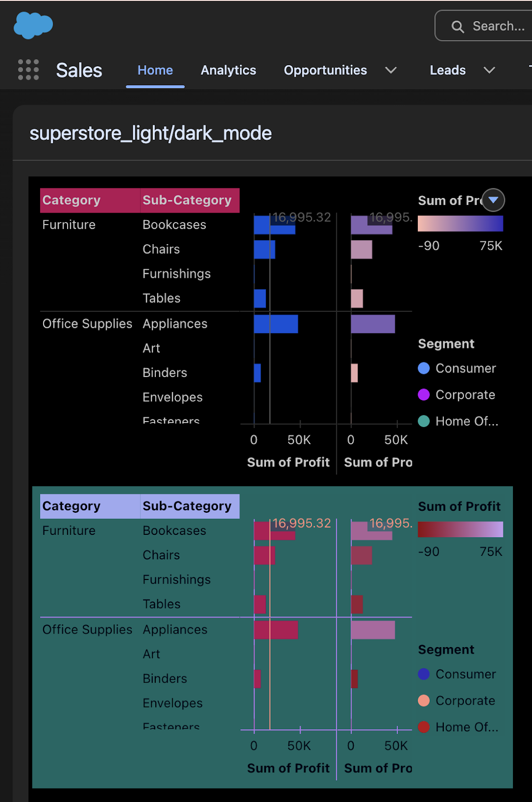Click the Corporate purple legend dot in top chart
532x802 pixels.
click(x=424, y=395)
